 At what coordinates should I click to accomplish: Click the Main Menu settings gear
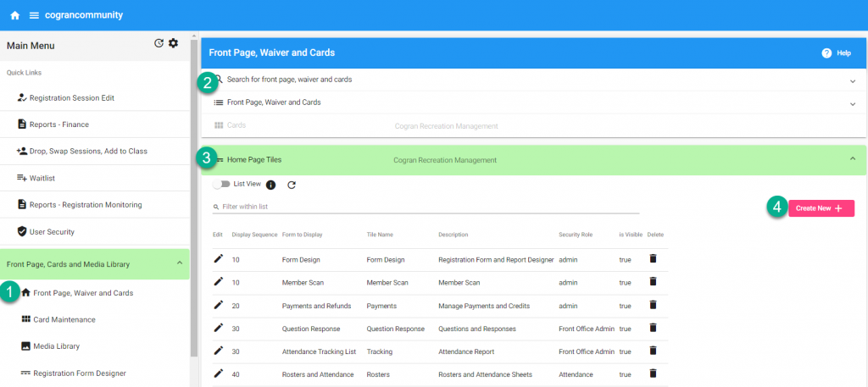(x=174, y=43)
